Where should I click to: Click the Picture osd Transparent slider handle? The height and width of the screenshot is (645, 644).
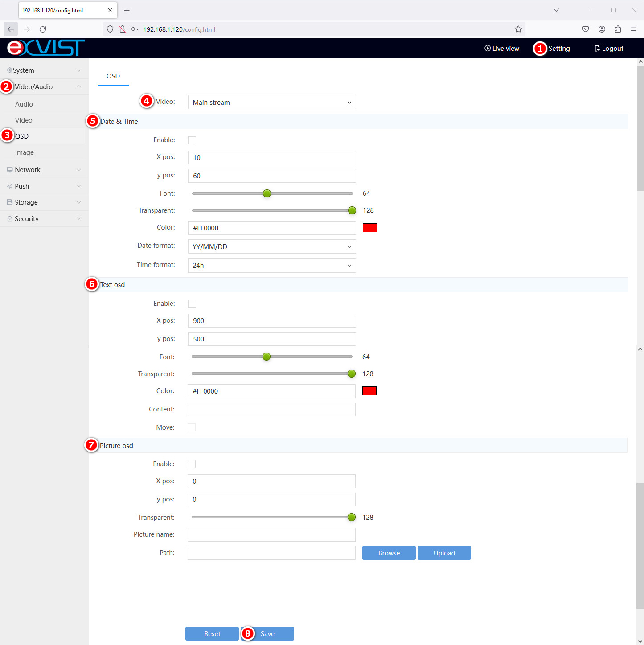(x=352, y=517)
